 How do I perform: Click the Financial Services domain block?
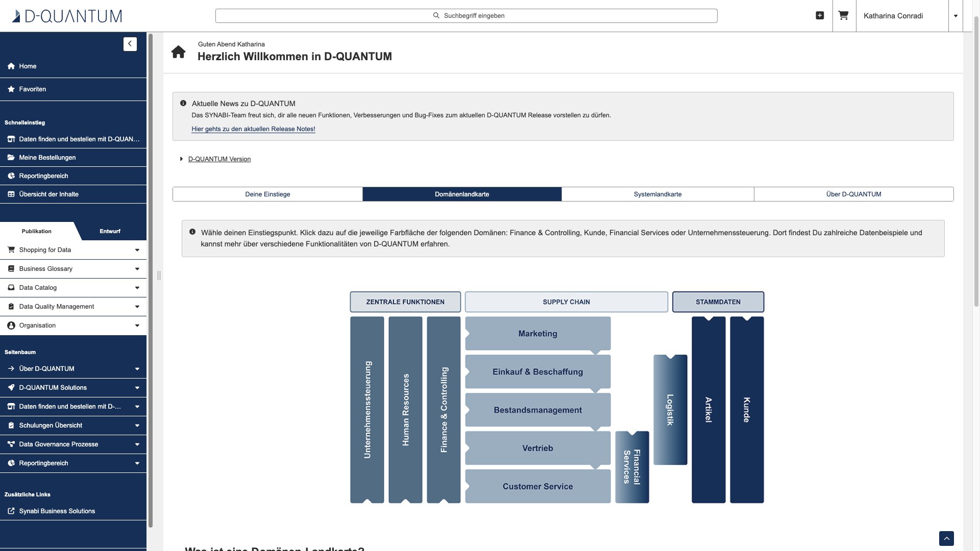pos(632,467)
